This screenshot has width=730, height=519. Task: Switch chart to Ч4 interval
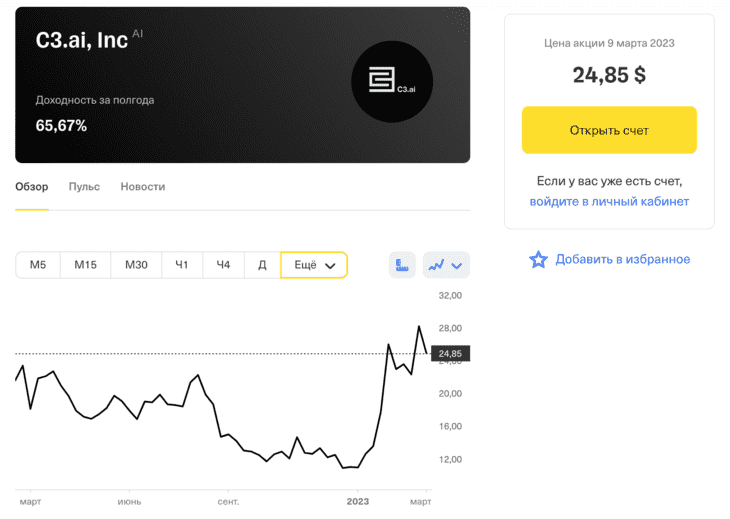tap(223, 265)
